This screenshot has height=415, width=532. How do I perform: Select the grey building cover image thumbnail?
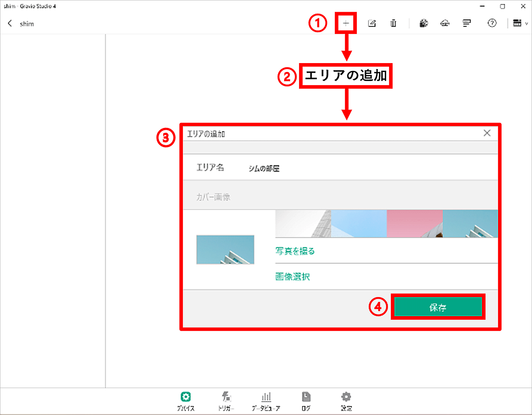(303, 223)
